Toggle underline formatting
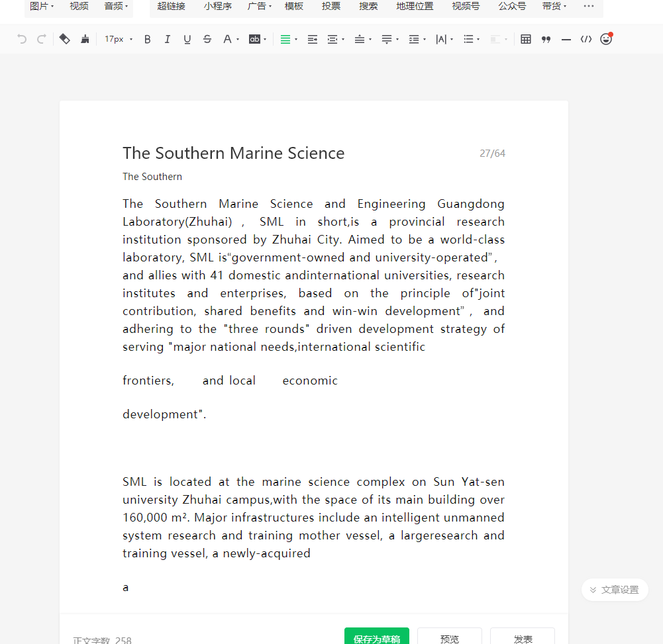Screen dimensions: 663x644 coord(187,39)
